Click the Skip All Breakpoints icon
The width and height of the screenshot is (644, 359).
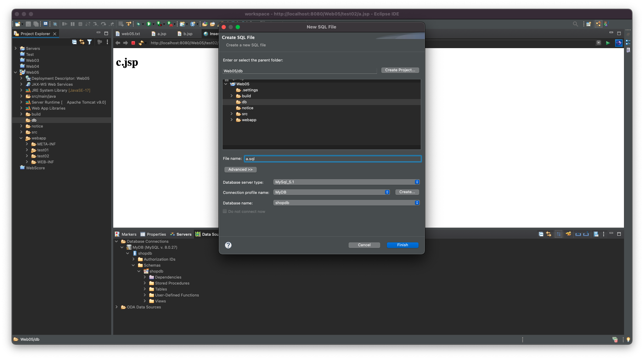[55, 24]
